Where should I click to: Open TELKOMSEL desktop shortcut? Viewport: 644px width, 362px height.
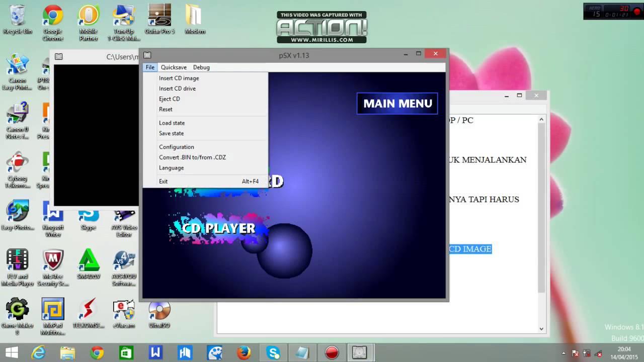click(89, 313)
